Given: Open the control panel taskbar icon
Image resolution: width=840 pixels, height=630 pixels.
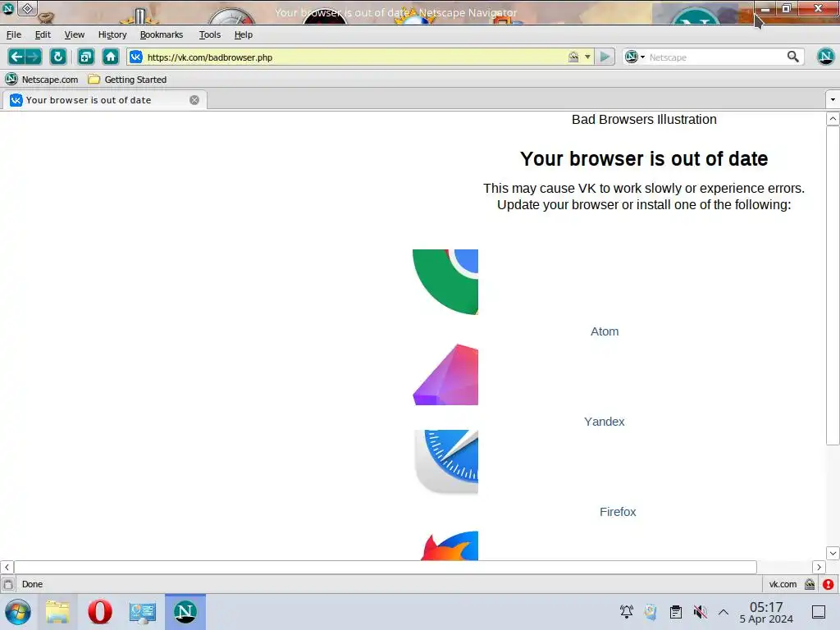Looking at the screenshot, I should (x=142, y=612).
